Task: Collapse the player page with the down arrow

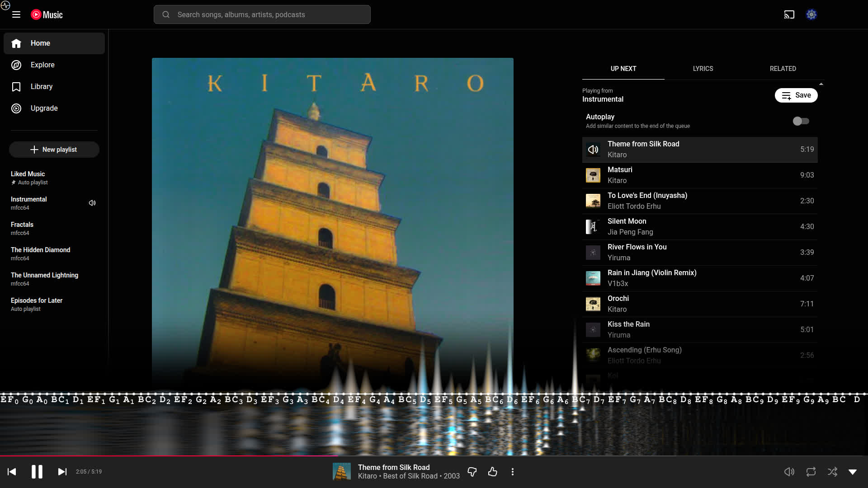Action: [x=853, y=472]
